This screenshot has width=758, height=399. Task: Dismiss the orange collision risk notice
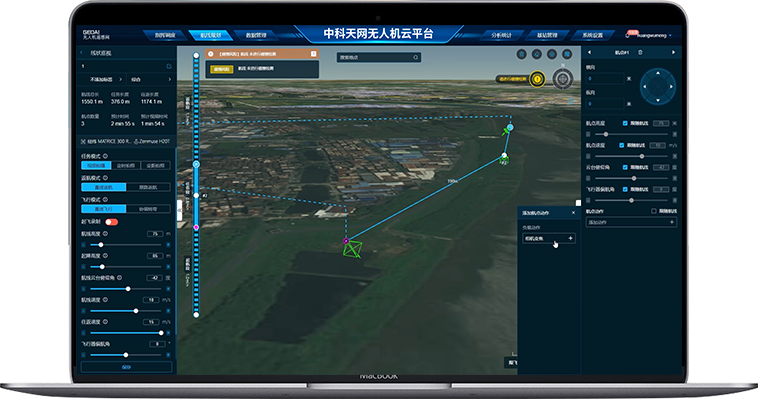[313, 54]
